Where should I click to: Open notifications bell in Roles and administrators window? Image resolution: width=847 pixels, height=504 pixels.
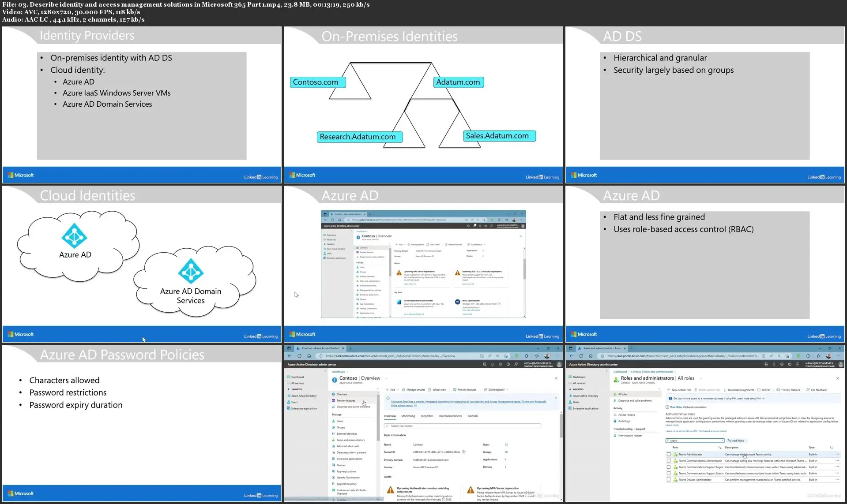pyautogui.click(x=774, y=364)
